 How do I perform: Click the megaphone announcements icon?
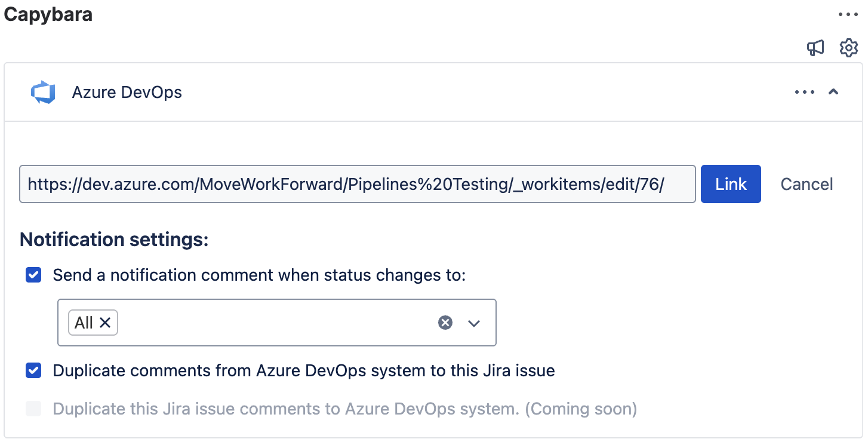pos(815,48)
